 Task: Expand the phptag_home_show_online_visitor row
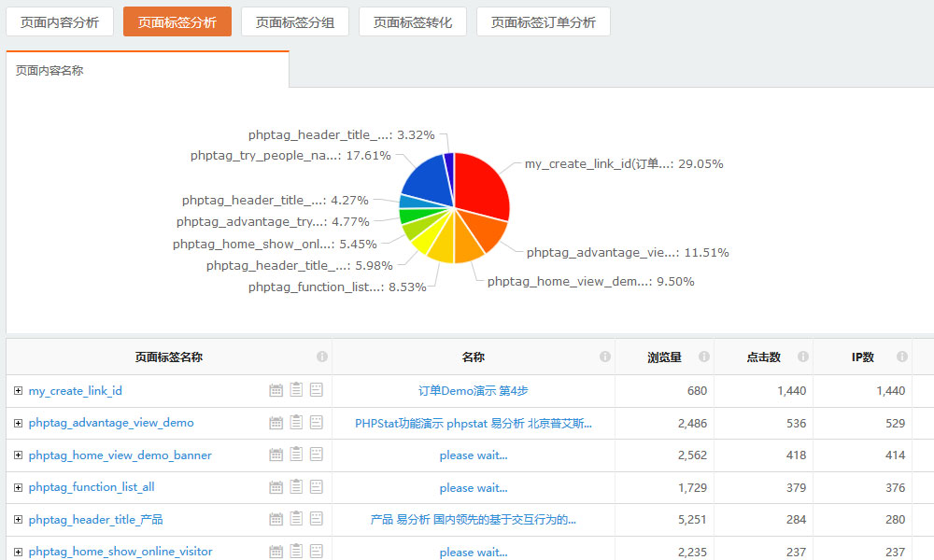tap(18, 552)
